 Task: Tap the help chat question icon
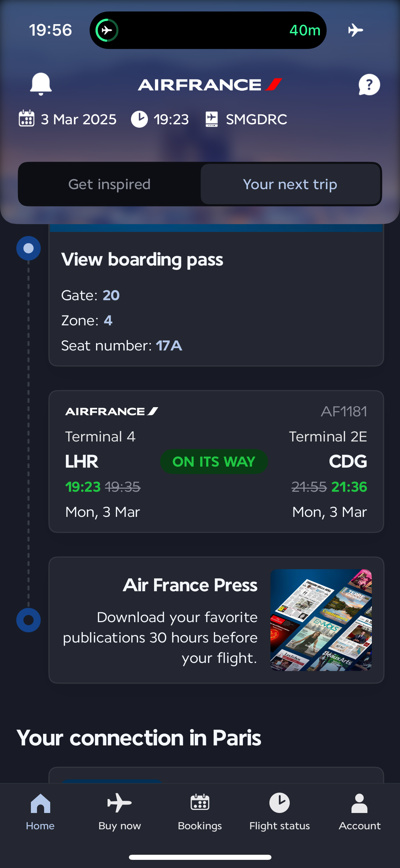pyautogui.click(x=369, y=85)
